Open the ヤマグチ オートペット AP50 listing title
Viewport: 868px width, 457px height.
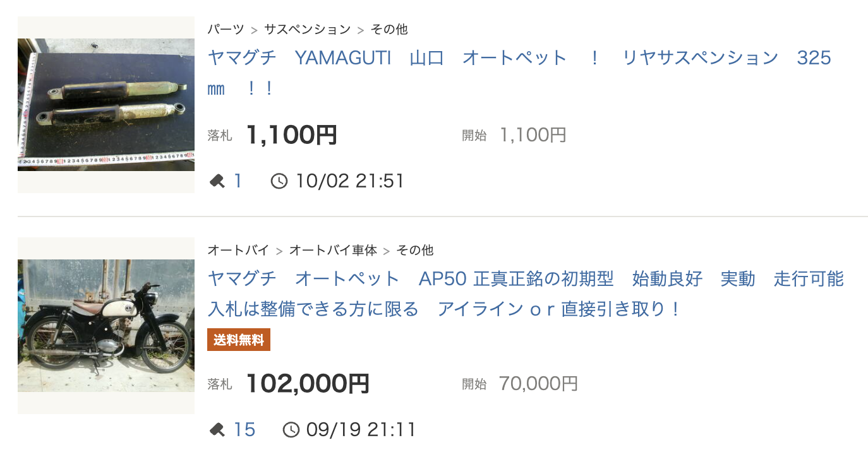[x=526, y=279]
